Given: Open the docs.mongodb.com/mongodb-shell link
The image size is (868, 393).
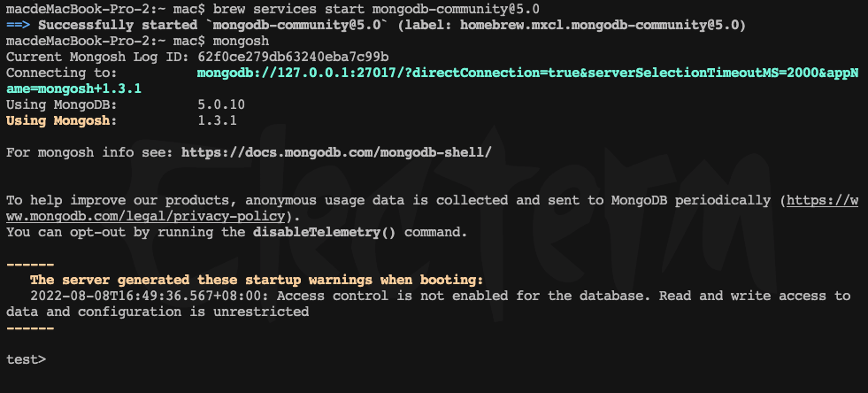Looking at the screenshot, I should click(336, 152).
